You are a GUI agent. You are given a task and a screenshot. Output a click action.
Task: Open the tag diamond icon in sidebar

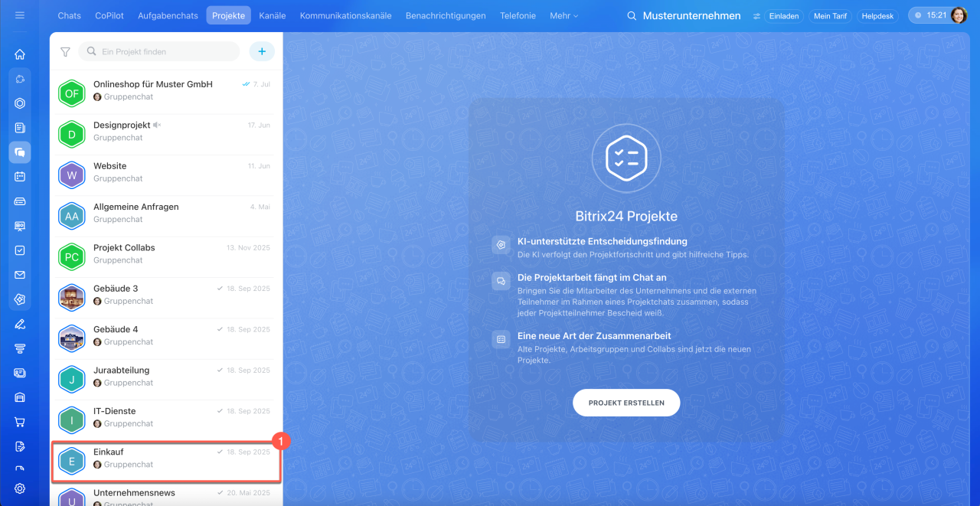coord(20,299)
